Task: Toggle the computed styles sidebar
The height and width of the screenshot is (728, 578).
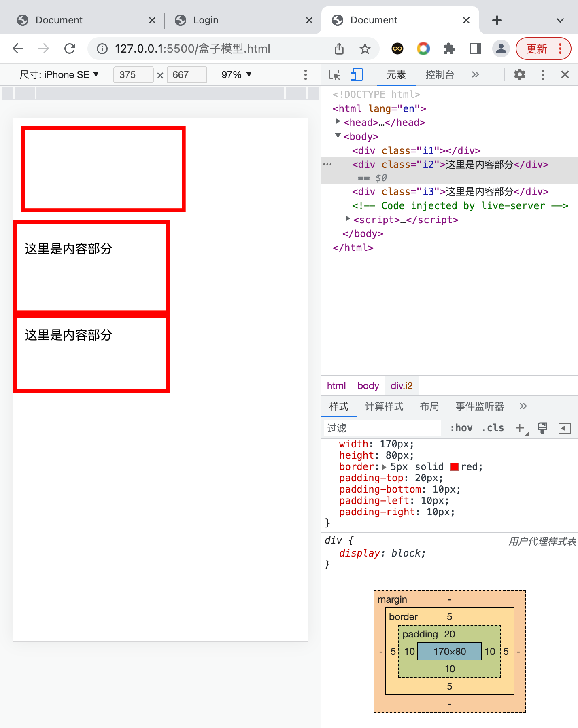Action: coord(565,428)
